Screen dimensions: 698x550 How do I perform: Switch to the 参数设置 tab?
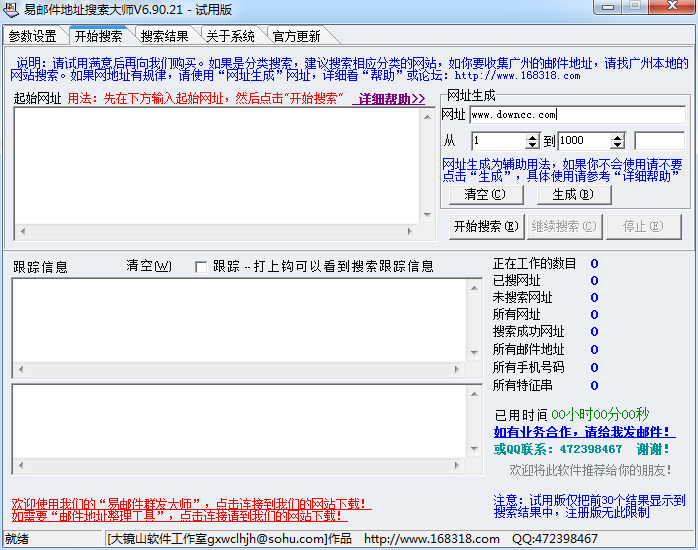(x=33, y=36)
